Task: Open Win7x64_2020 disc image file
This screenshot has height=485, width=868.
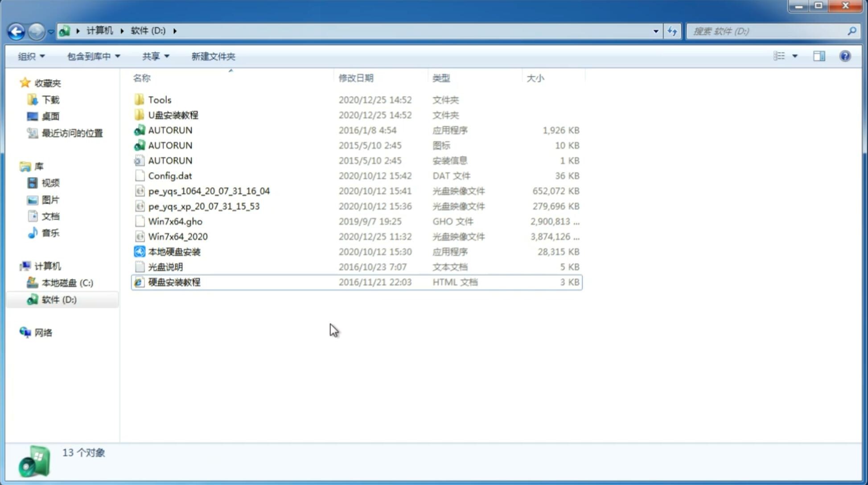Action: click(x=177, y=236)
